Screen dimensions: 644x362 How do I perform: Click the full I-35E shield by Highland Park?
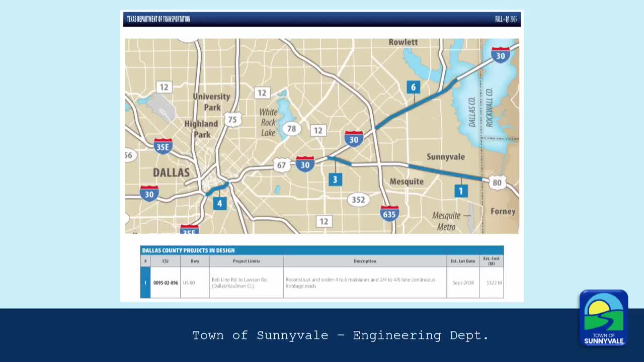point(163,146)
